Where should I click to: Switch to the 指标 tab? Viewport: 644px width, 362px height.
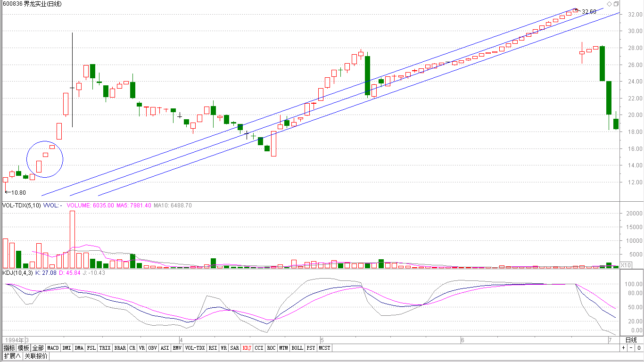[x=9, y=348]
